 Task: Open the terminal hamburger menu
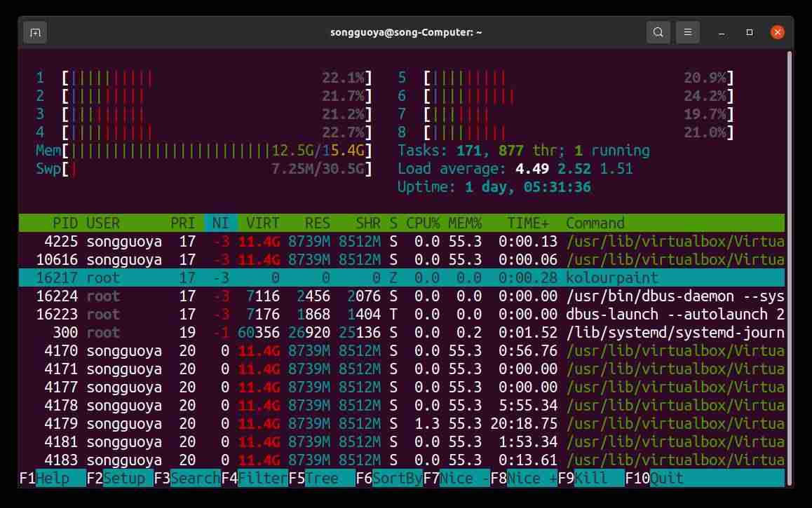click(687, 33)
